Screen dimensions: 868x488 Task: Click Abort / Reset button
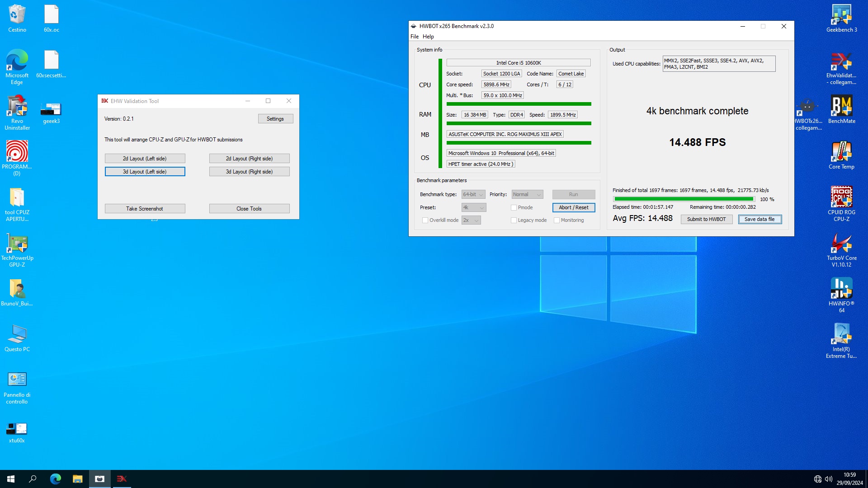tap(574, 208)
